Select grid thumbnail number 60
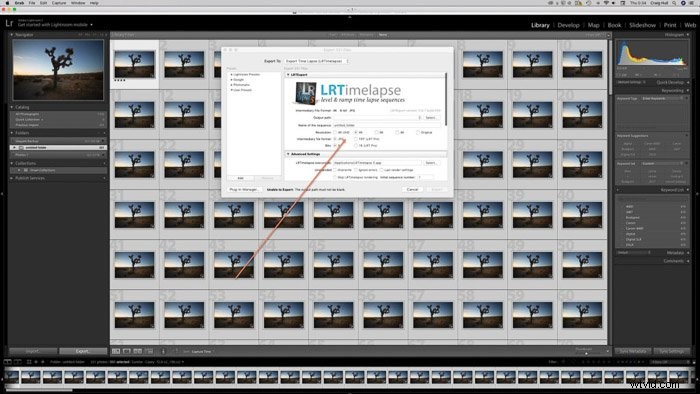The height and width of the screenshot is (394, 700). tap(582, 315)
